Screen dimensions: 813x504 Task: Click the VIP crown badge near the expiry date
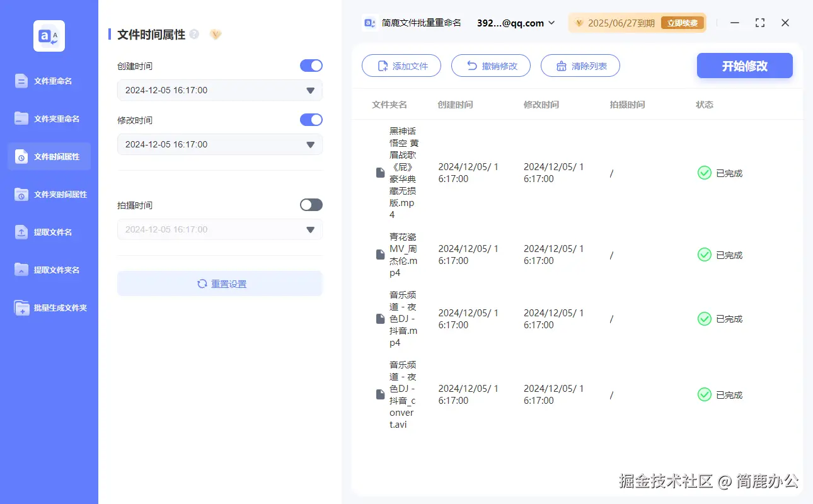[x=579, y=23]
